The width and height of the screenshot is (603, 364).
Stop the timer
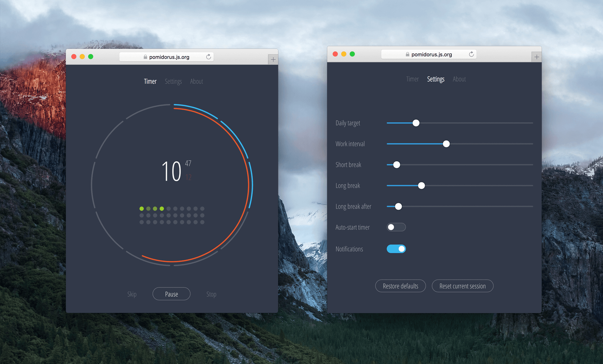tap(211, 294)
